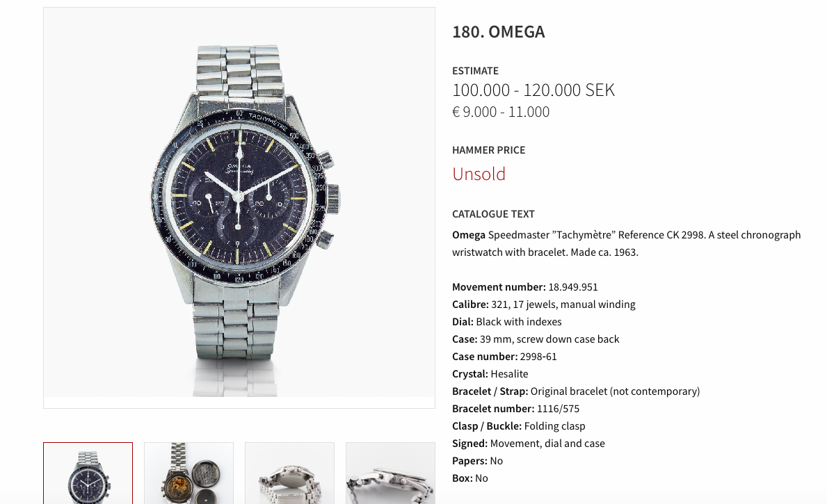The height and width of the screenshot is (504, 827).
Task: Open the large Omega Speedmaster main photo
Action: pyautogui.click(x=239, y=207)
